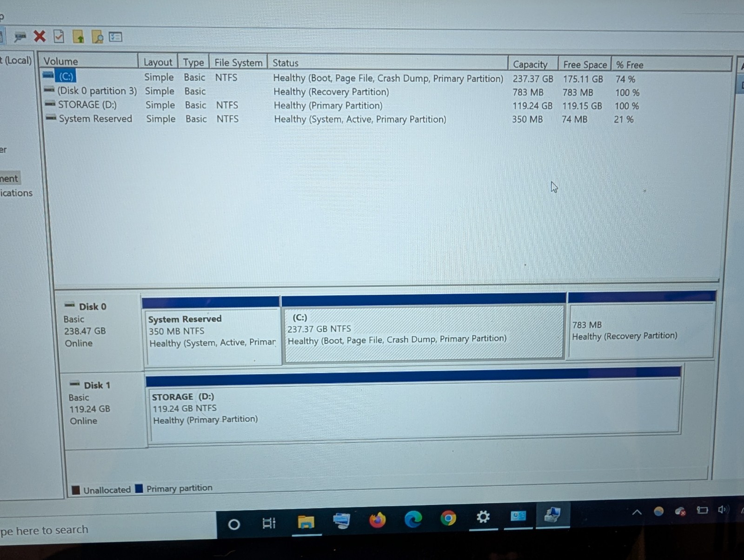Viewport: 744px width, 560px height.
Task: Click the '74 MB' free space value
Action: 574,120
